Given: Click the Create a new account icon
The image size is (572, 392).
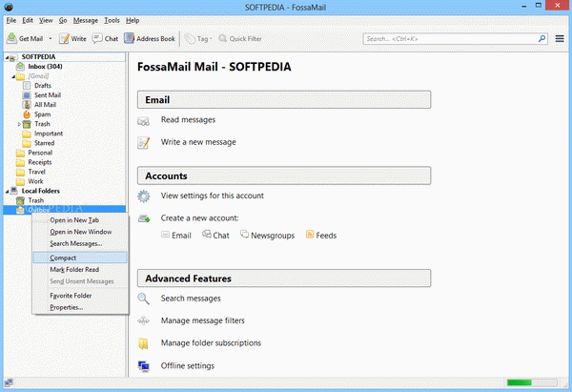Looking at the screenshot, I should pyautogui.click(x=144, y=218).
